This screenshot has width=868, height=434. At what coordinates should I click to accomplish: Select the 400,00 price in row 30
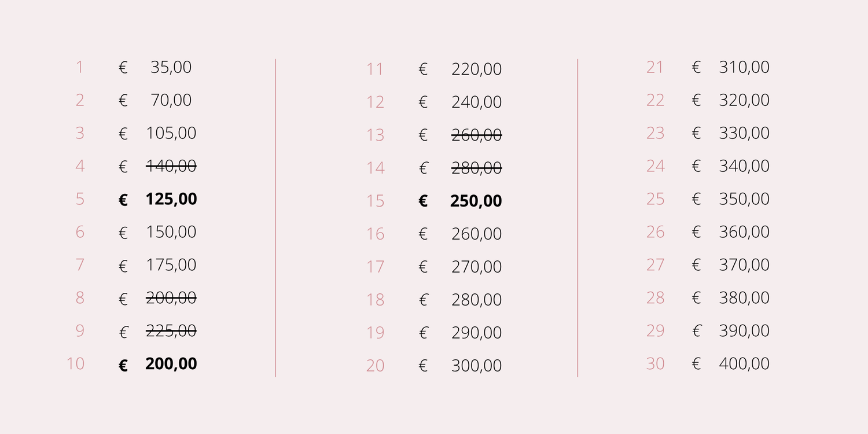(x=744, y=365)
